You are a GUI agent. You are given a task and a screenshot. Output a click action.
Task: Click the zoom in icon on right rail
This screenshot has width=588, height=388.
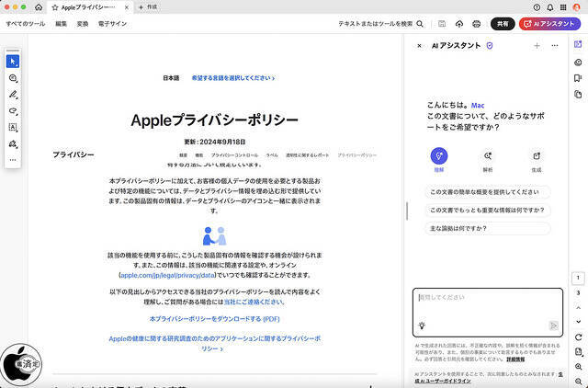click(x=578, y=368)
